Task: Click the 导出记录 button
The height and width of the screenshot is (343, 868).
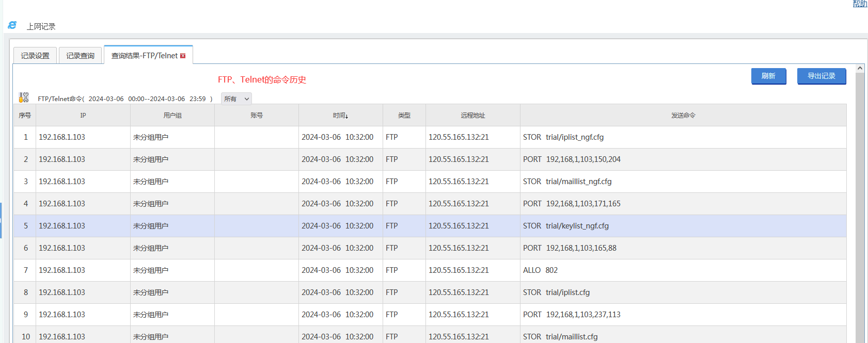Action: (821, 76)
